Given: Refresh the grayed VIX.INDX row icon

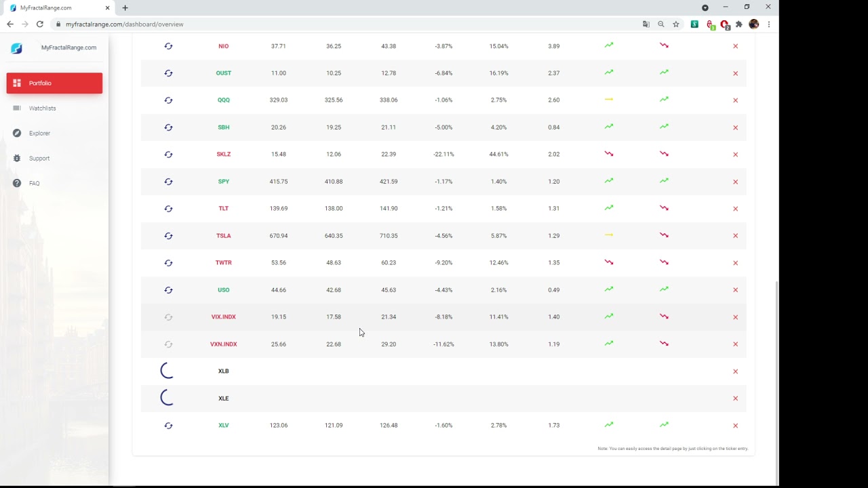Looking at the screenshot, I should 168,317.
